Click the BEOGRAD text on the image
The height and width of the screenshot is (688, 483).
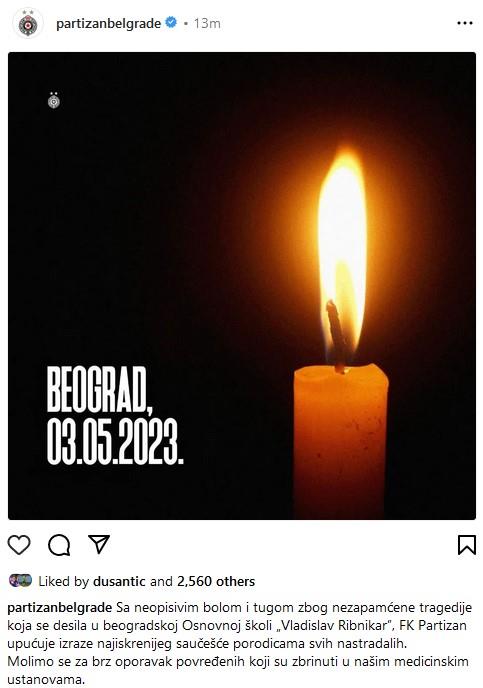(100, 389)
